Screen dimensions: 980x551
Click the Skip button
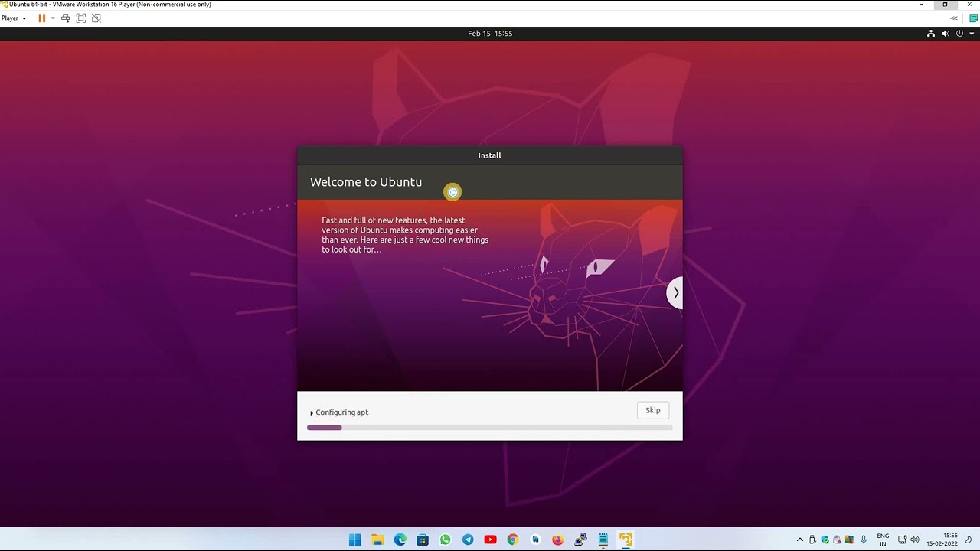pyautogui.click(x=653, y=410)
